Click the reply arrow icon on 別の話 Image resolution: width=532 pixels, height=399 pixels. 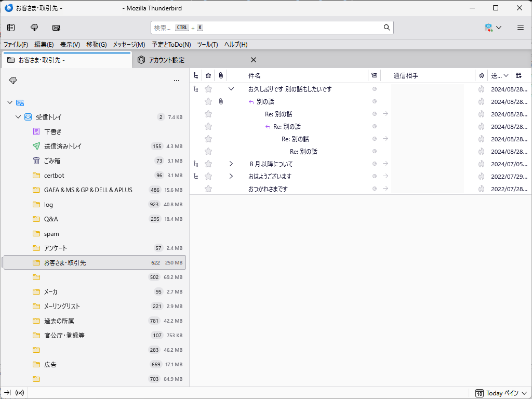[251, 101]
